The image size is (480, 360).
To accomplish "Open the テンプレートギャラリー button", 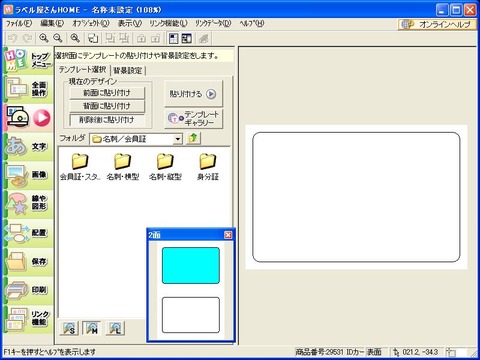I will [x=193, y=119].
